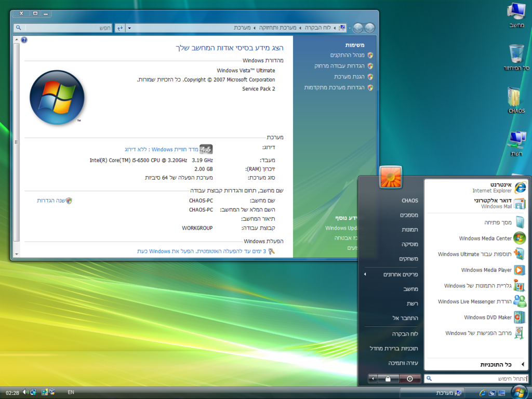Image resolution: width=532 pixels, height=399 pixels.
Task: Expand the shutdown options arrow beside the lock
Action: coord(373,379)
